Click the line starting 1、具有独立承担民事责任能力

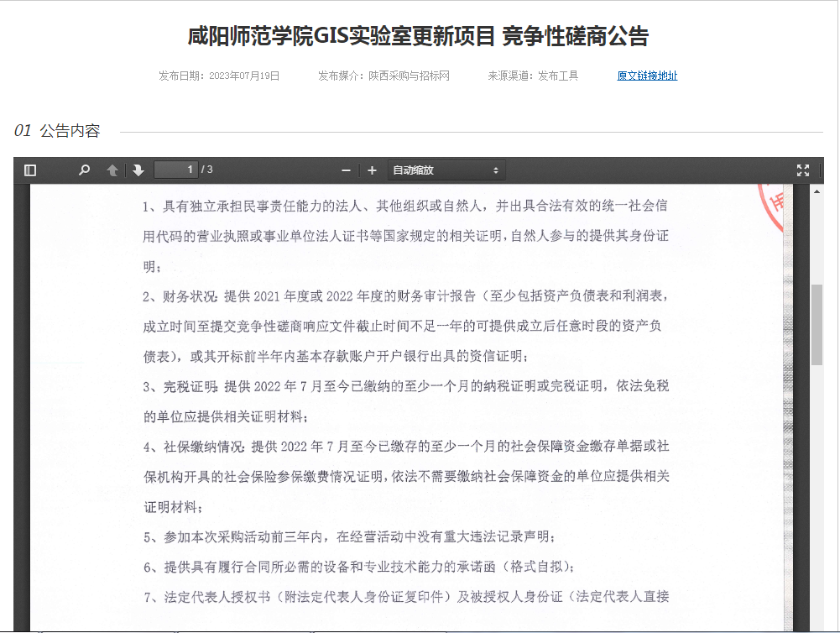tap(405, 206)
